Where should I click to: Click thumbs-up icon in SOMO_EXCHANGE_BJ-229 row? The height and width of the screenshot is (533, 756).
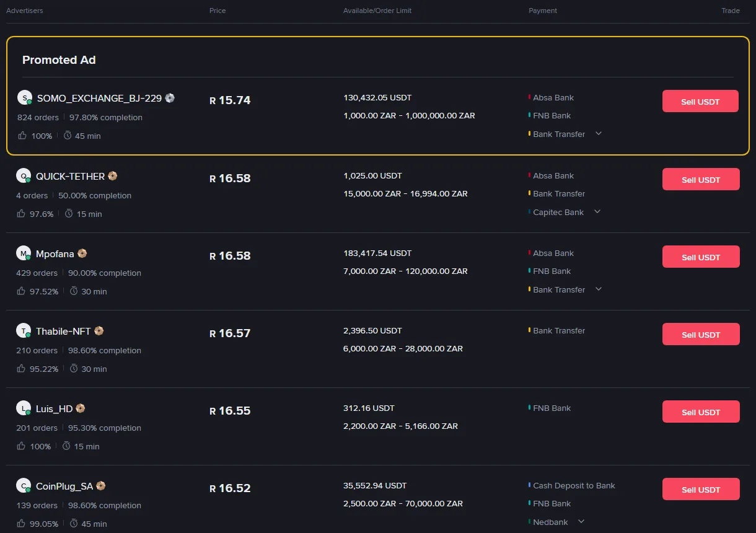pyautogui.click(x=22, y=135)
